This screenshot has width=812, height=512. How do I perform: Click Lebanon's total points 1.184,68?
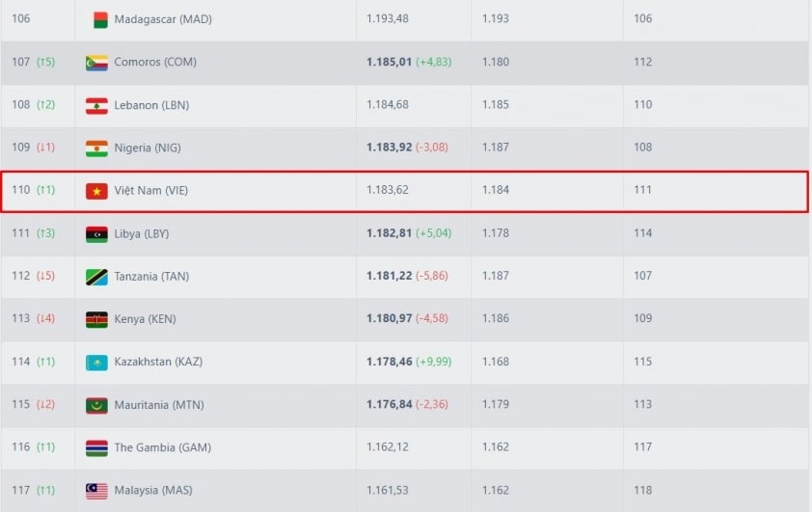388,105
